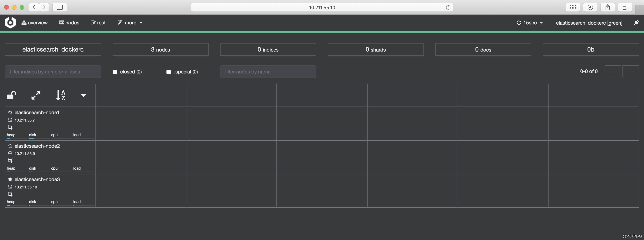
Task: Click the unlock shard allocation icon
Action: [12, 95]
